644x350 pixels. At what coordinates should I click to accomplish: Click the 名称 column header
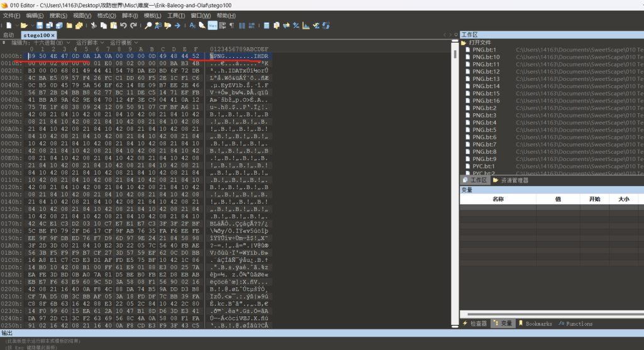[x=497, y=199]
